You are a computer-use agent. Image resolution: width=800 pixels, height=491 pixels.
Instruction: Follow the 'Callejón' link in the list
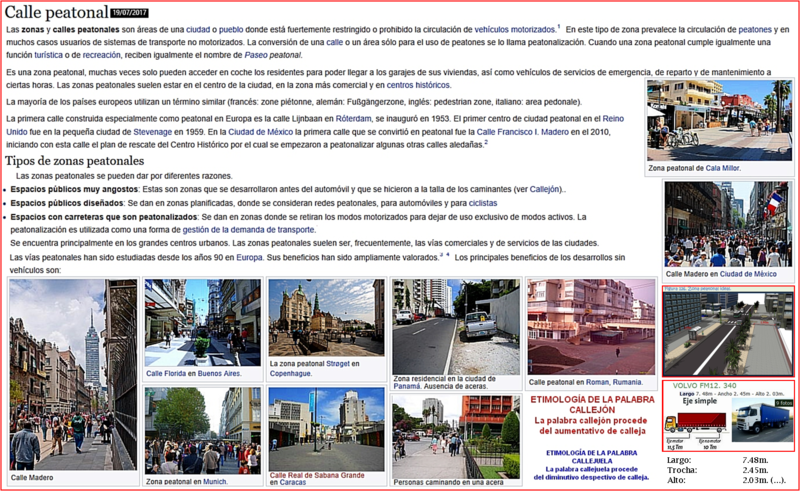click(x=545, y=189)
